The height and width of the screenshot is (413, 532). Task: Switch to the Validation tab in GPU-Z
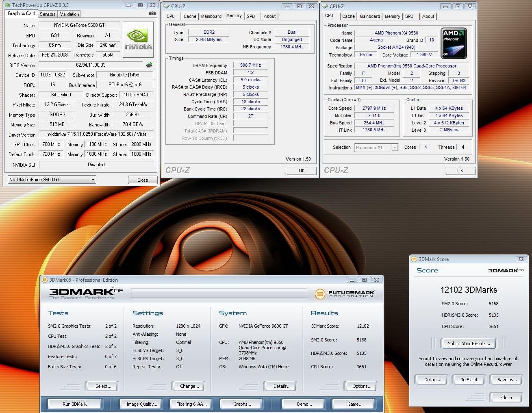[x=69, y=14]
